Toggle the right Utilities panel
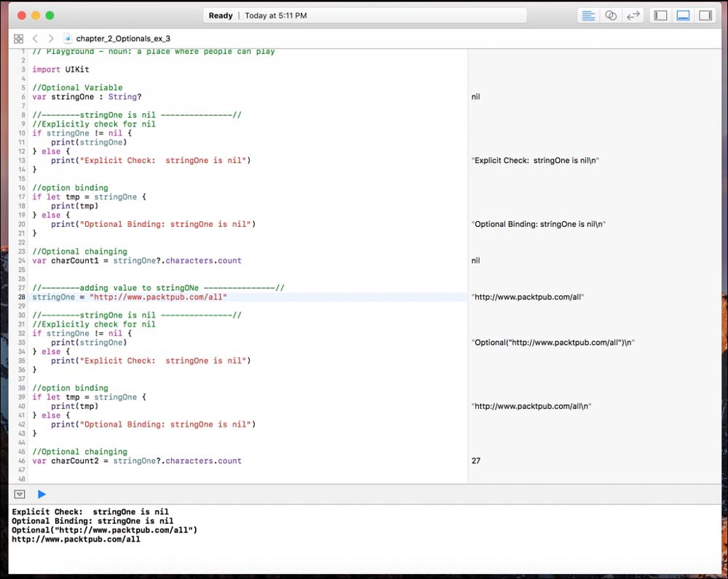Image resolution: width=728 pixels, height=579 pixels. (x=705, y=15)
